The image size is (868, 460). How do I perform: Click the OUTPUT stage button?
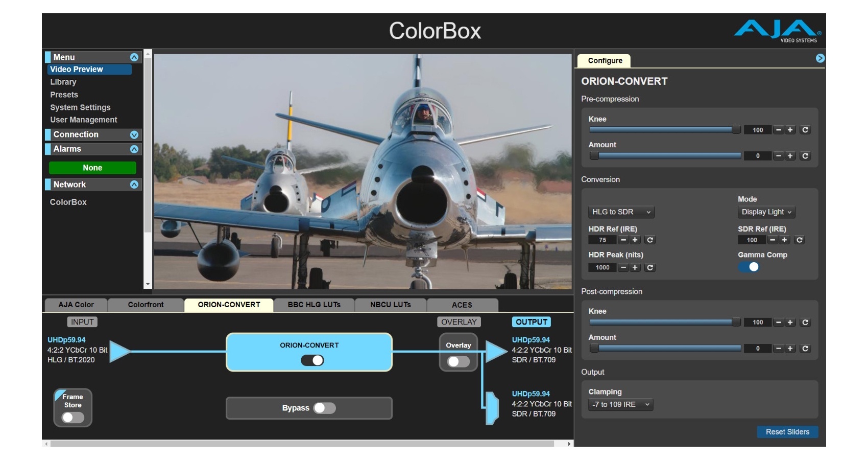coord(531,322)
